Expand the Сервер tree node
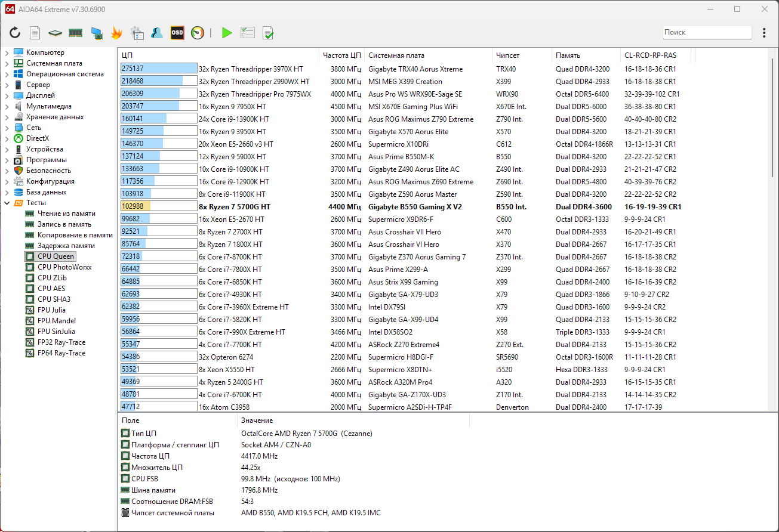Screen dimensions: 779x532 coord(7,85)
